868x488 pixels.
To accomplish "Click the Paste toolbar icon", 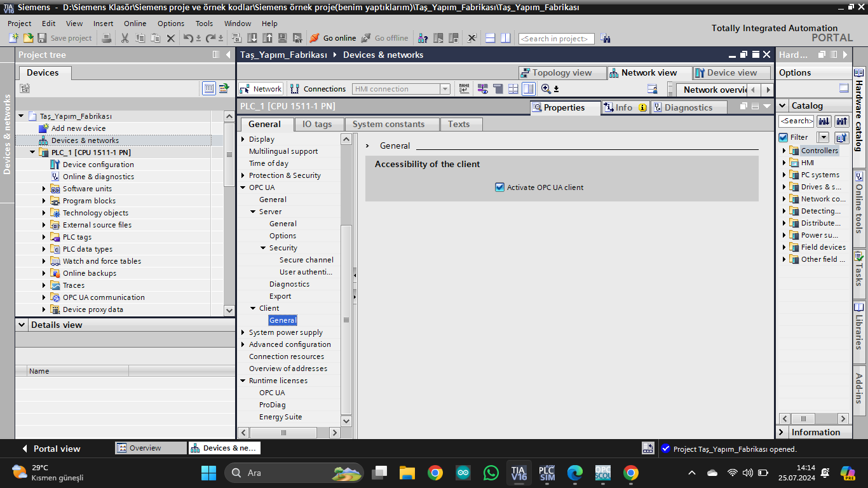I will click(155, 38).
